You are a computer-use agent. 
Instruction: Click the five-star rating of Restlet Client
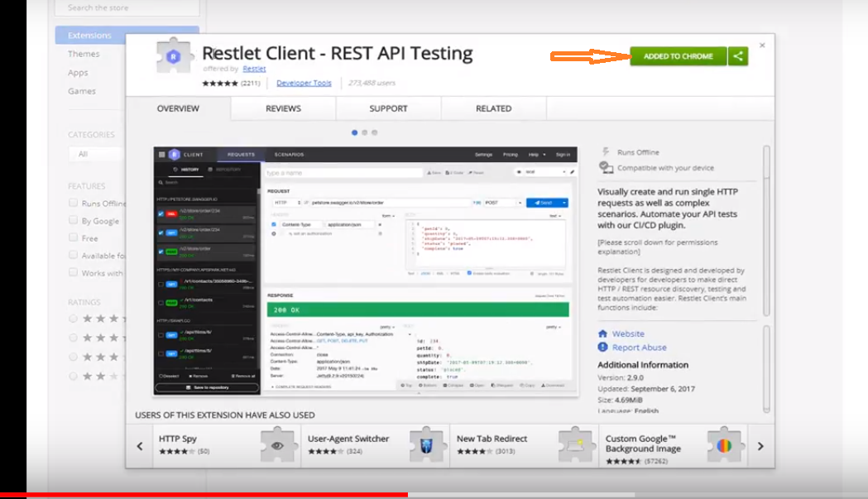(220, 83)
